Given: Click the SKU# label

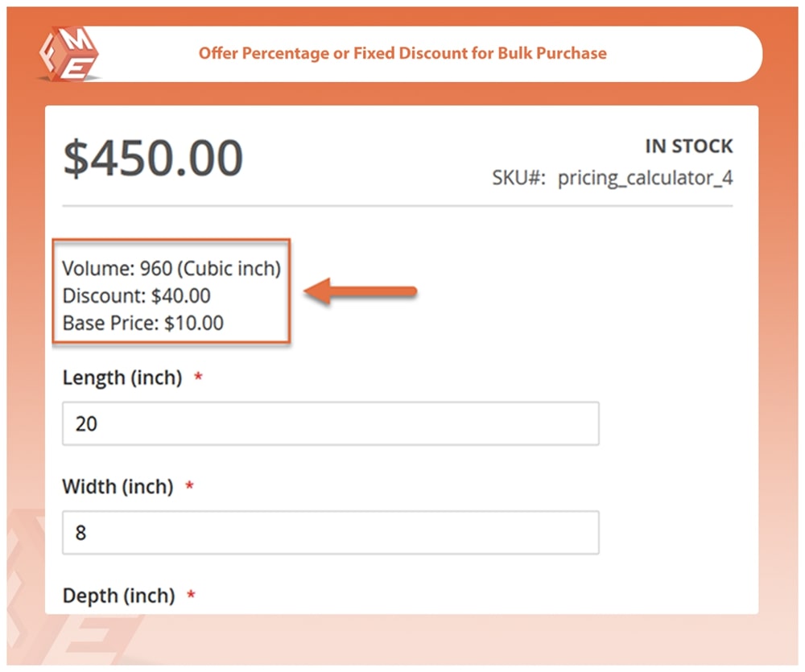Looking at the screenshot, I should 518,177.
